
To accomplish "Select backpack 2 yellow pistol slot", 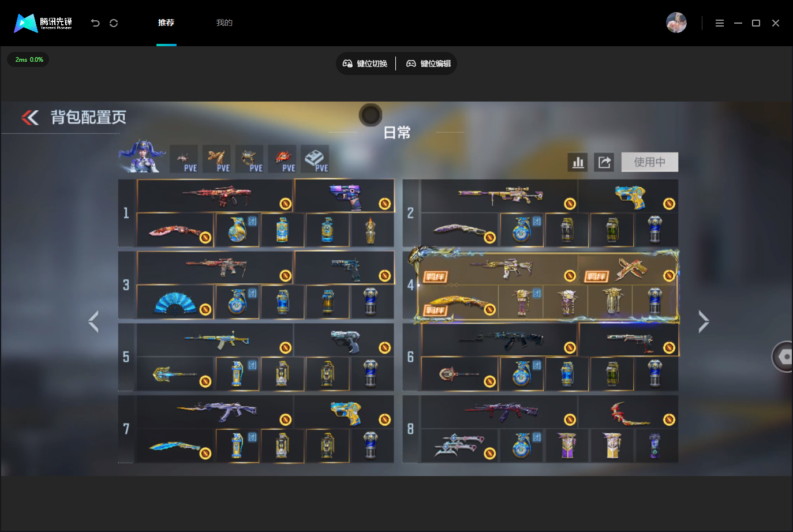I will pos(629,196).
